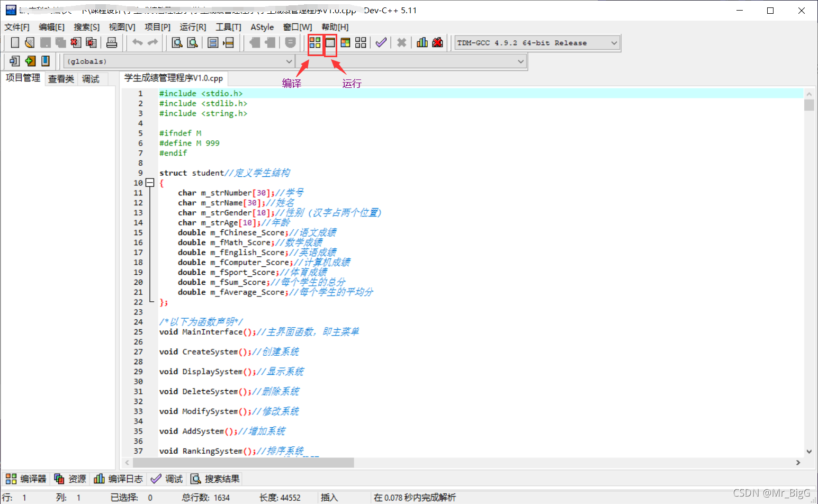Open the 编辑[E] menu
The width and height of the screenshot is (818, 504).
[x=52, y=27]
